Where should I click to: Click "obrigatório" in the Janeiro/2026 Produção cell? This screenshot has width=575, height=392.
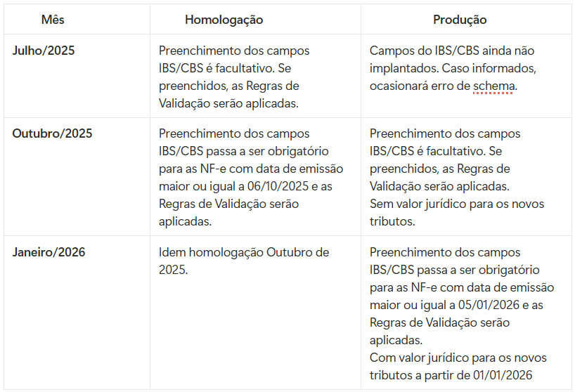tap(508, 270)
